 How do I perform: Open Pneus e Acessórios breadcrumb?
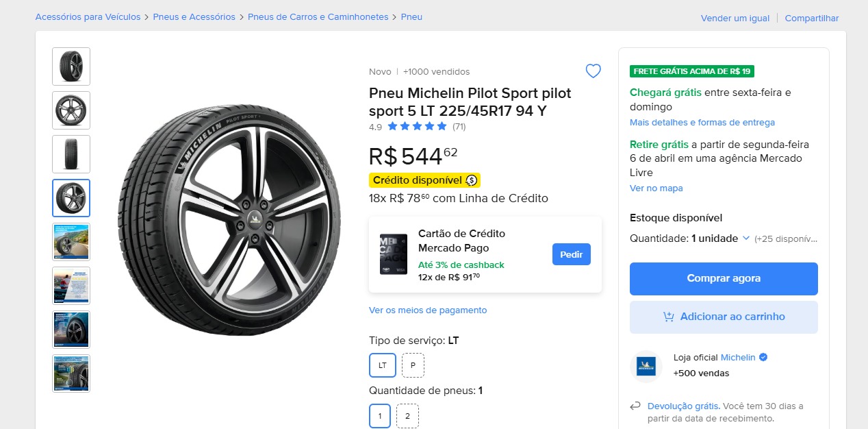[194, 17]
